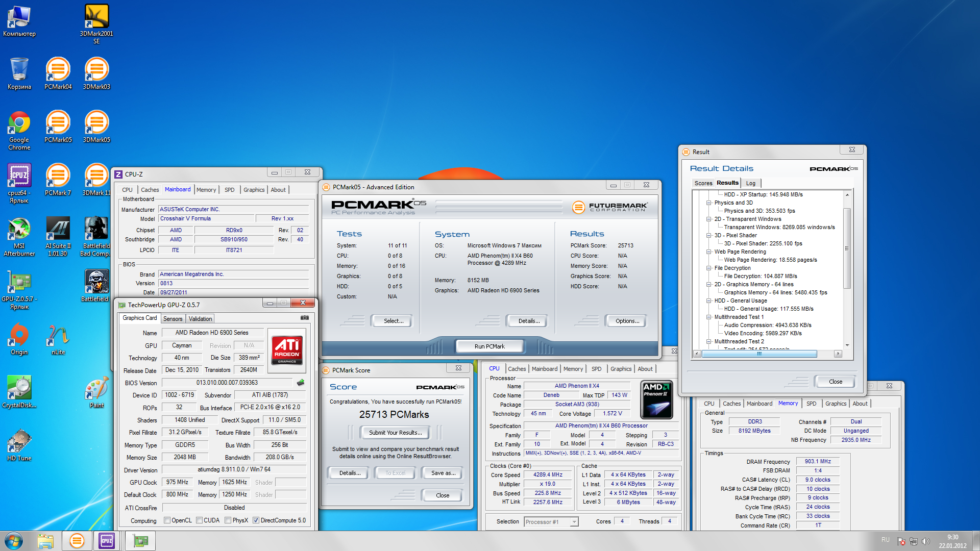Screen dimensions: 980x551
Task: Launch the PCMark05 desktop shortcut
Action: 58,127
